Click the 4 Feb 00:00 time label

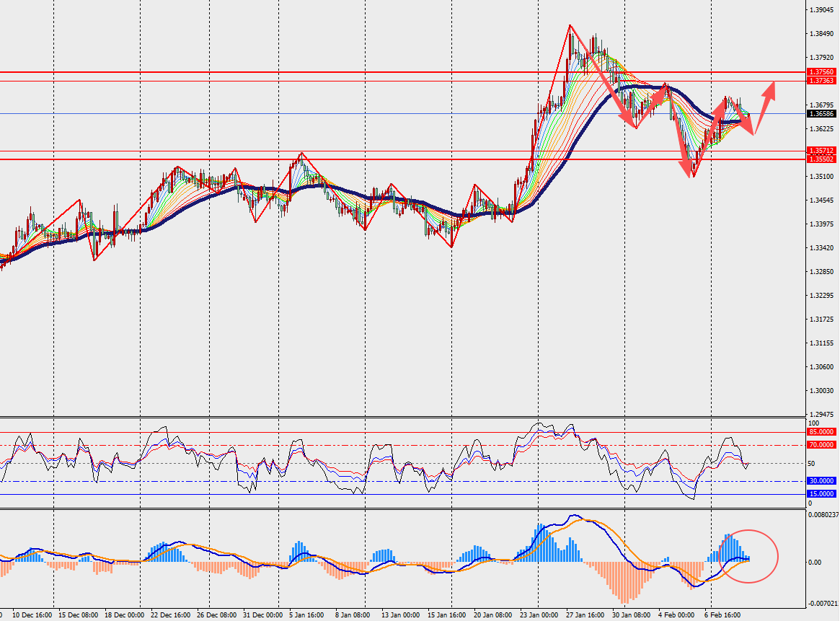tap(676, 615)
